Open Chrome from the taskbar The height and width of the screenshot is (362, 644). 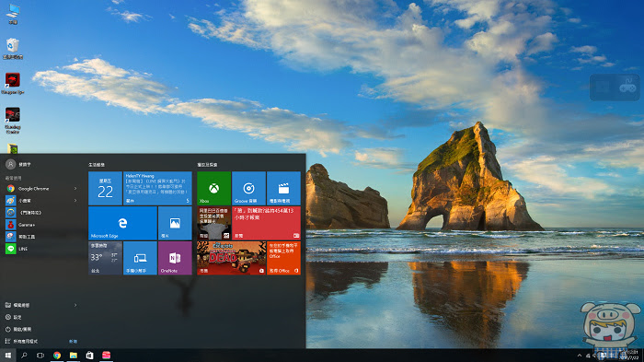click(57, 356)
